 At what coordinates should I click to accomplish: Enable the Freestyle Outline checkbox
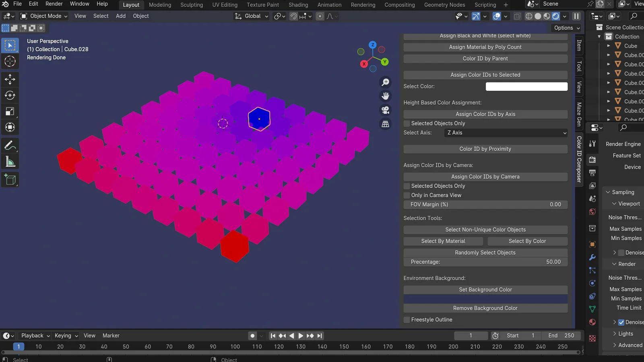[407, 319]
